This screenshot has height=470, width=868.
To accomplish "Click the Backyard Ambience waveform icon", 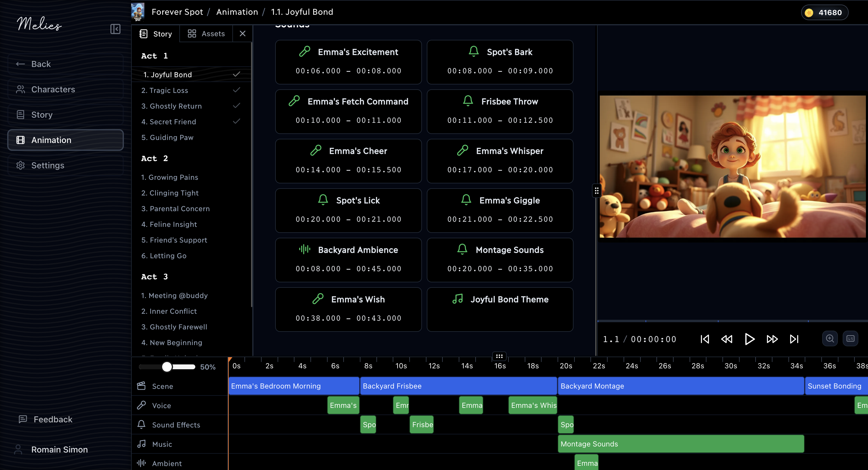I will pos(305,249).
